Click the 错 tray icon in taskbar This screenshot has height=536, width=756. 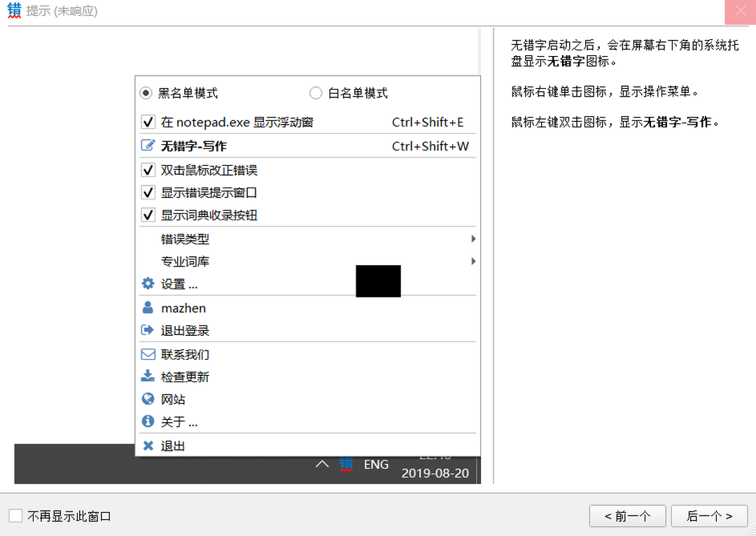[x=346, y=464]
